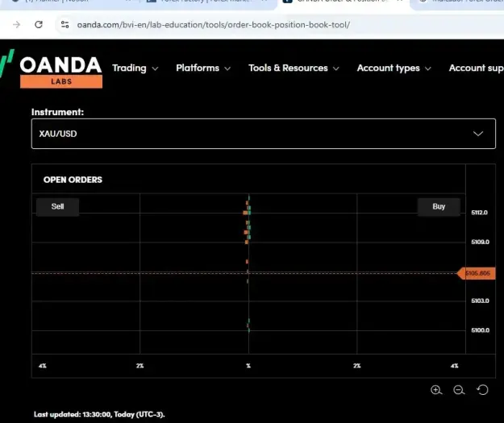Click the 5112.0 price axis label

click(479, 213)
